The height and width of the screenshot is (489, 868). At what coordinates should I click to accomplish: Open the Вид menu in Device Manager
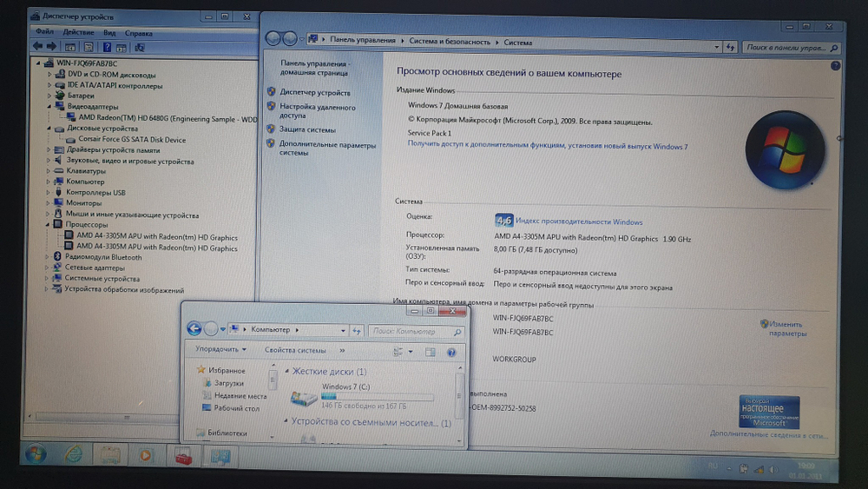point(109,33)
